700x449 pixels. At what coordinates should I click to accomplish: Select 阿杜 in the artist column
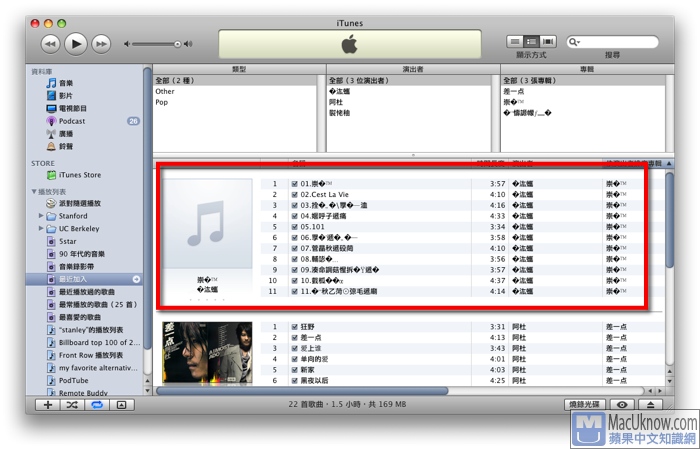pyautogui.click(x=409, y=102)
